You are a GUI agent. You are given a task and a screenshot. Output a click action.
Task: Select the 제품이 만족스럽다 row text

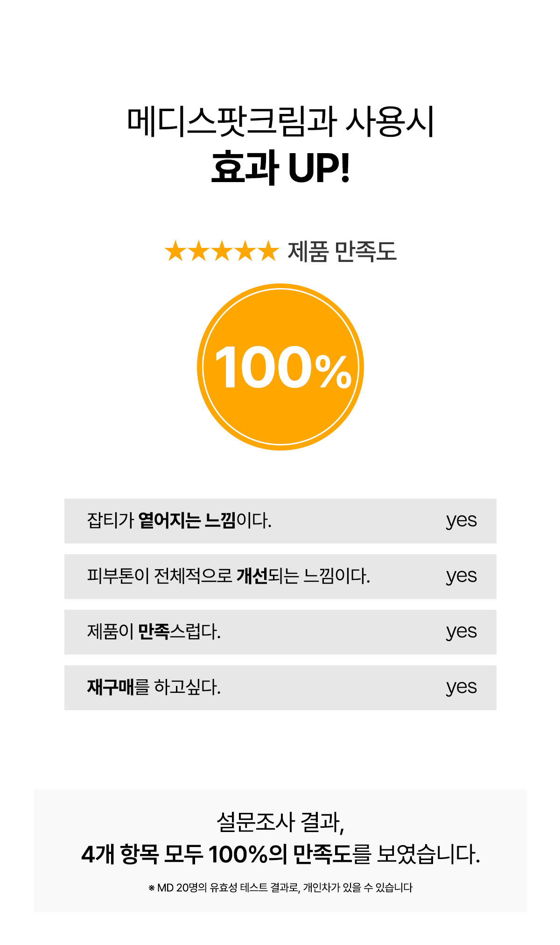click(154, 632)
